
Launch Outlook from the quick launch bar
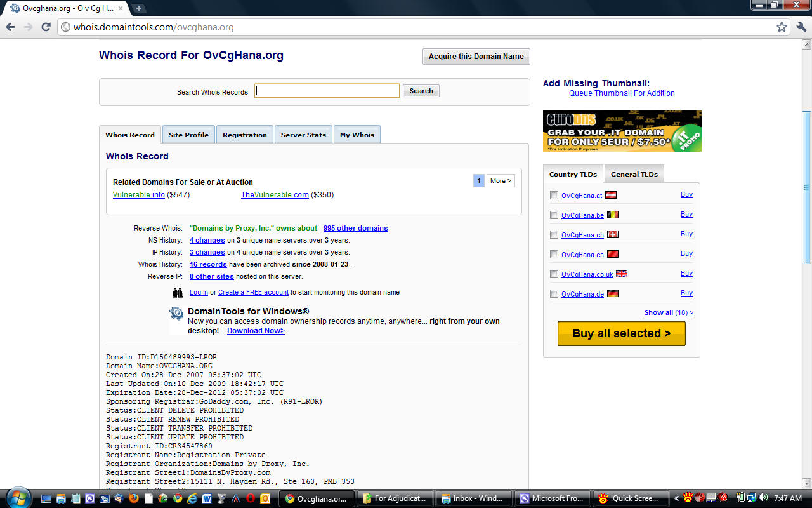coord(265,498)
